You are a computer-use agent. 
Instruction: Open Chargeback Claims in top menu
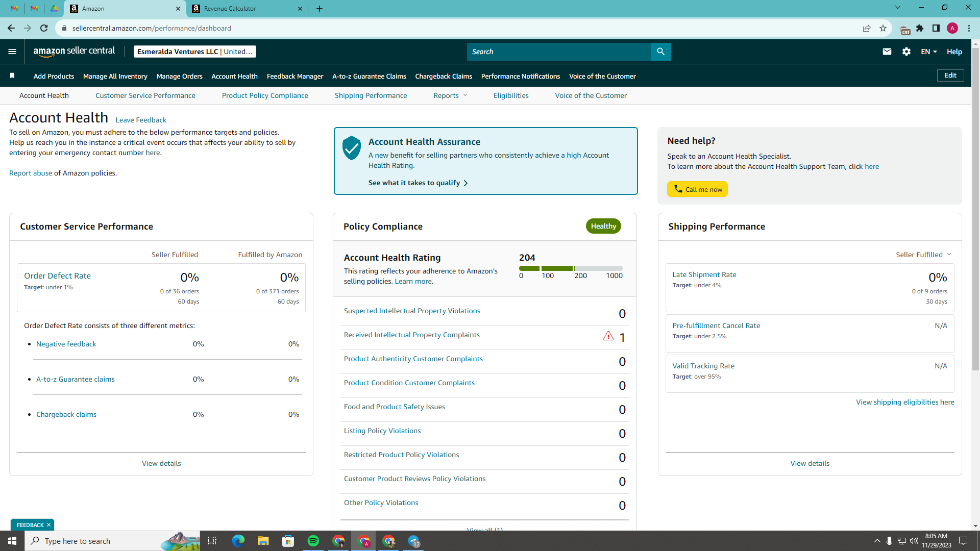pos(444,76)
